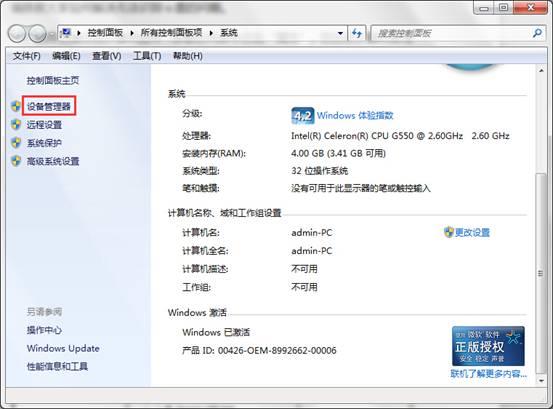This screenshot has height=409, width=553.
Task: Open Windows Update link
Action: (63, 348)
